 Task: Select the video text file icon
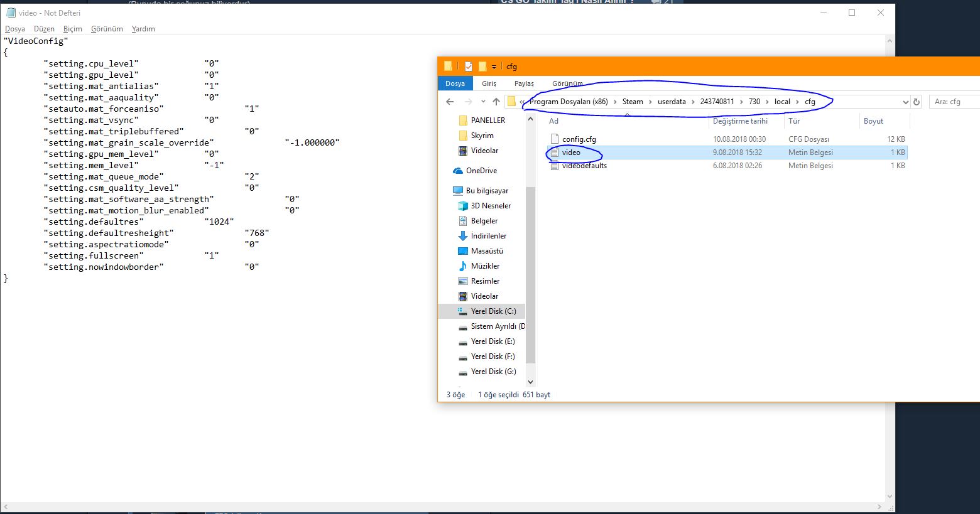pyautogui.click(x=554, y=153)
